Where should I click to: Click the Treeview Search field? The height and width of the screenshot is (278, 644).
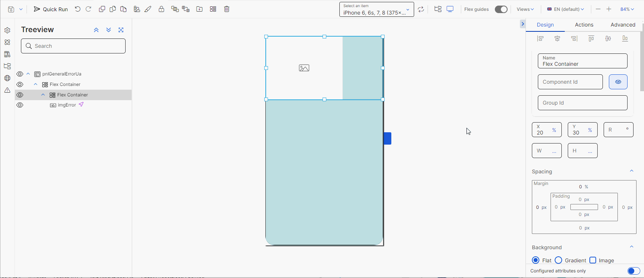click(x=73, y=46)
